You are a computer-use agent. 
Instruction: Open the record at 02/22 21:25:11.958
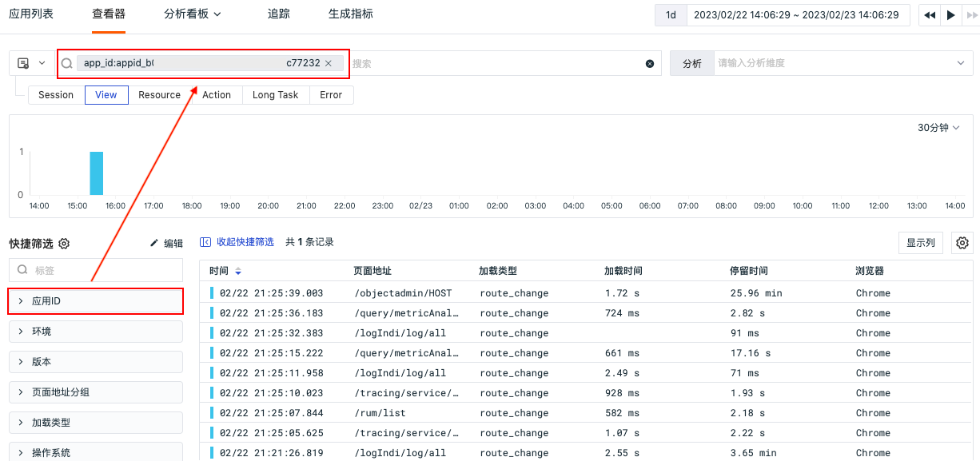[586, 373]
